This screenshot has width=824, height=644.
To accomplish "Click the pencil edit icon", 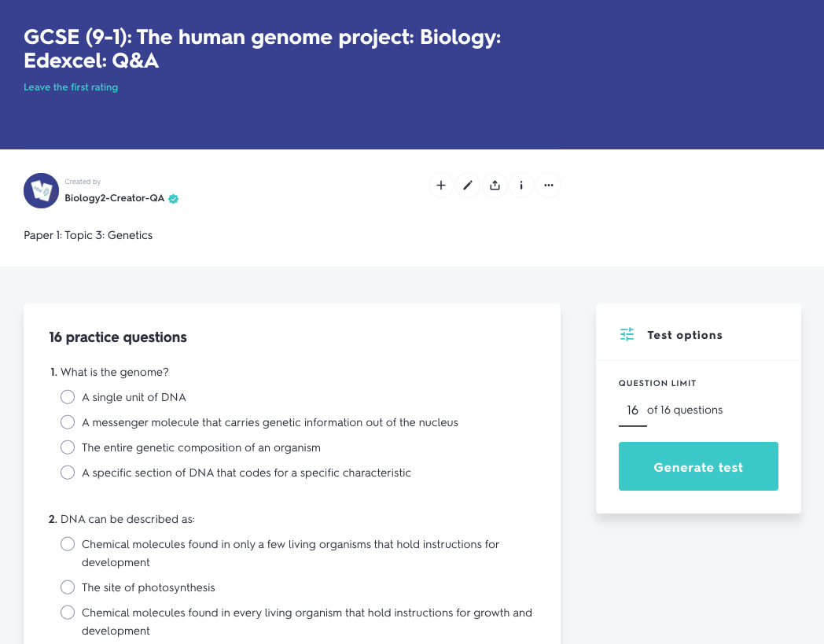I will 468,186.
